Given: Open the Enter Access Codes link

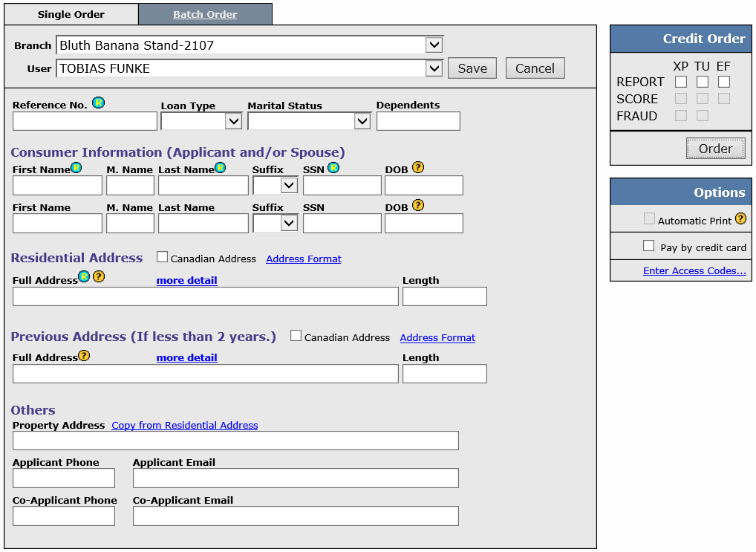Looking at the screenshot, I should [x=694, y=270].
